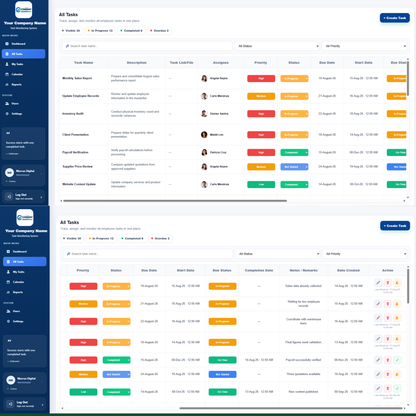Screen dimensions: 416x416
Task: Click horizontal scrollbar under the upper task table
Action: click(x=175, y=201)
